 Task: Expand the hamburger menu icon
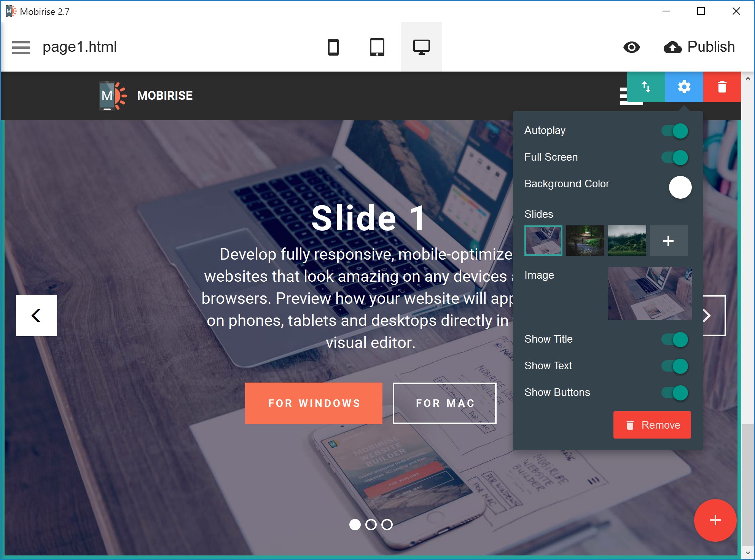point(21,47)
